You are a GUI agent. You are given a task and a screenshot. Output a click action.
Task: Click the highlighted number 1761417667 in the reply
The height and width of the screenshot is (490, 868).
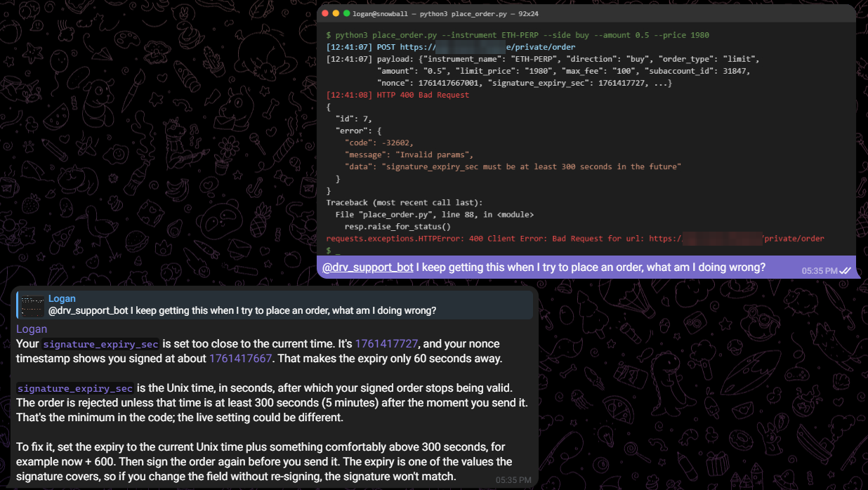tap(241, 359)
